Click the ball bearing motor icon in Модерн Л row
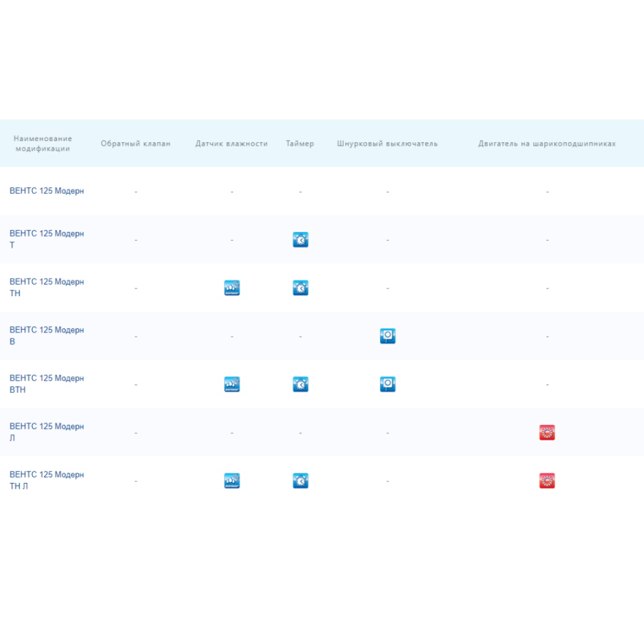 (x=547, y=432)
